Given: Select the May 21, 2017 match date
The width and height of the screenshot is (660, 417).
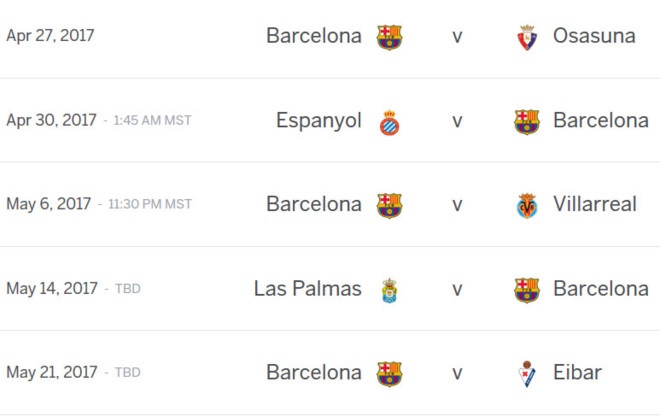Looking at the screenshot, I should click(x=52, y=373).
